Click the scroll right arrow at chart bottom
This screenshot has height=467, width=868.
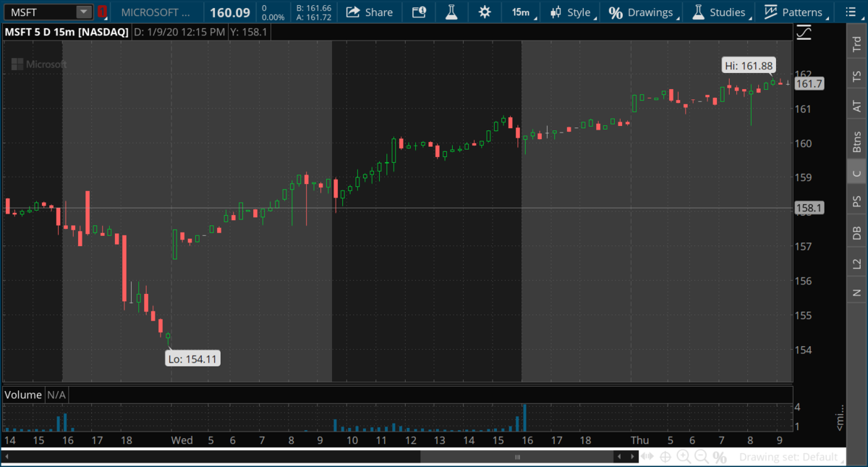click(x=631, y=457)
